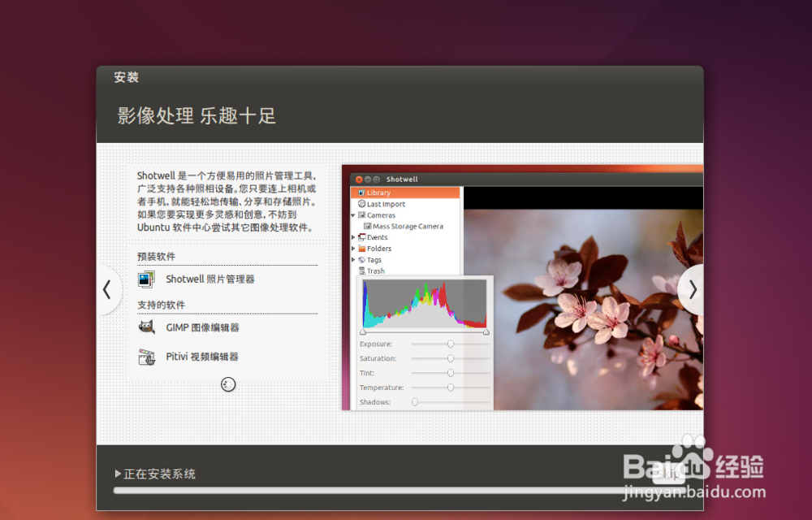Expand the Events tree entry
This screenshot has height=520, width=812.
352,237
